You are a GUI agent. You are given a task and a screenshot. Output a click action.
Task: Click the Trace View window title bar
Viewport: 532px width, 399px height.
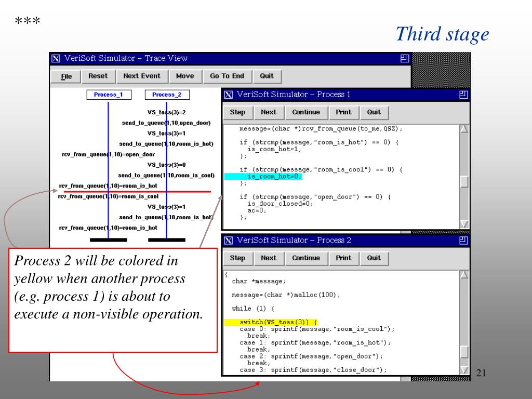click(230, 58)
